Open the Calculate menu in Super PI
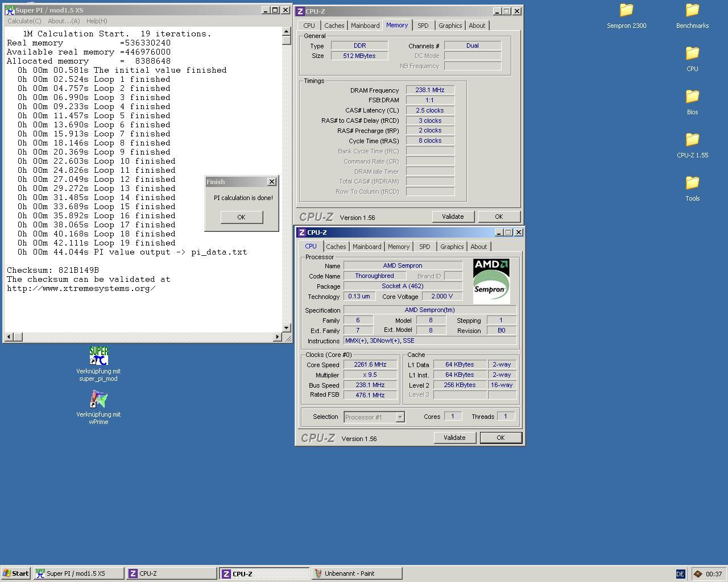Screen dimensions: 728x582 (x=24, y=21)
